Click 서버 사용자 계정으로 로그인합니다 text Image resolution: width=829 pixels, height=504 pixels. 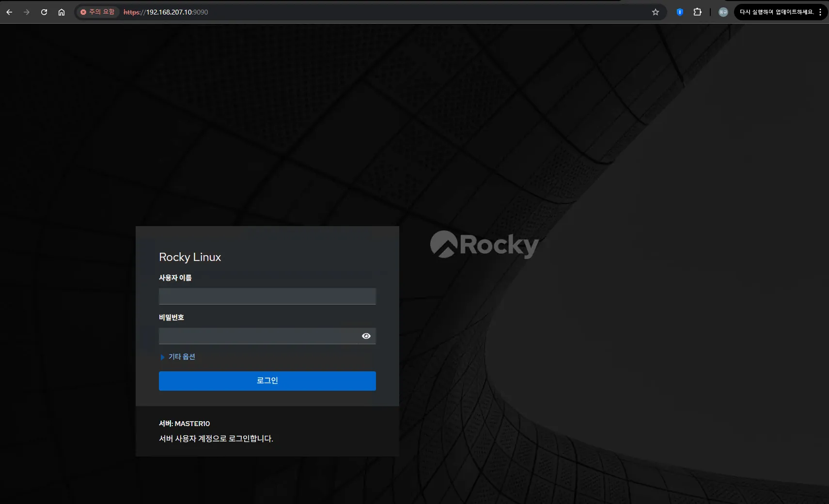[216, 439]
